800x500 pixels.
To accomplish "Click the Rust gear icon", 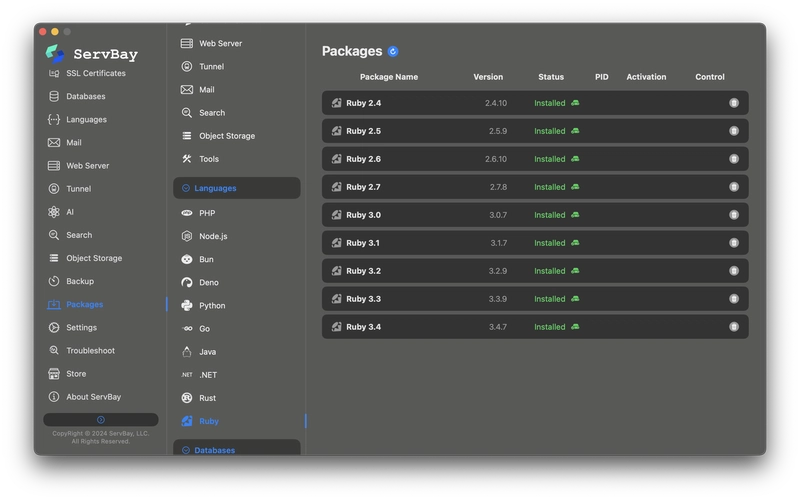I will pos(187,398).
